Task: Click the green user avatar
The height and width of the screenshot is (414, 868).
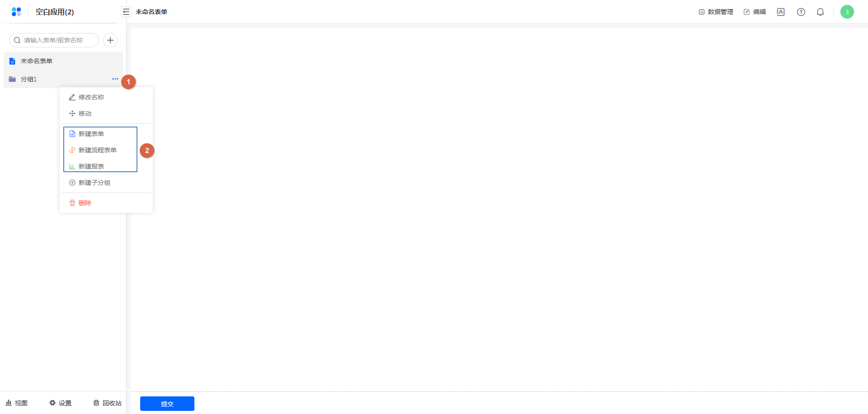Action: (x=847, y=12)
